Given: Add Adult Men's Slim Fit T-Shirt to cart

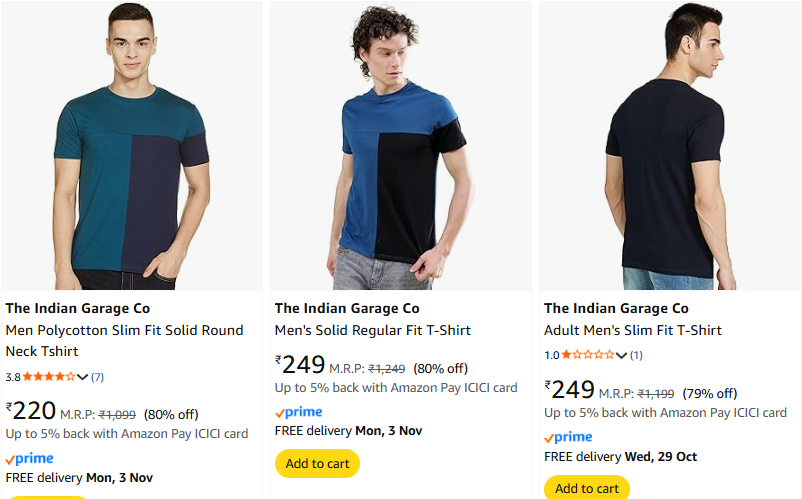Looking at the screenshot, I should coord(587,488).
